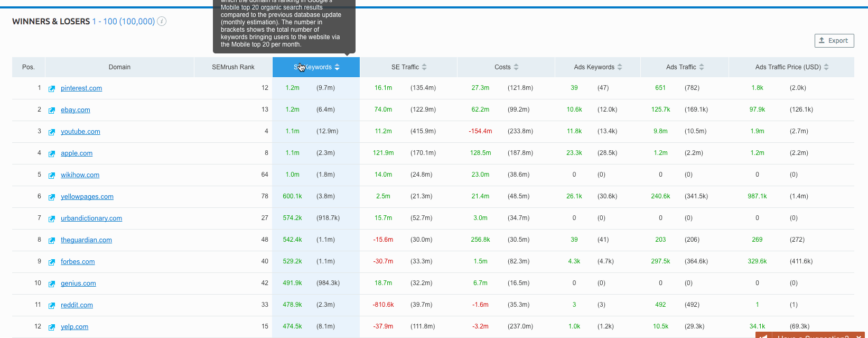Open external link icon for apple.com
The height and width of the screenshot is (338, 868).
tap(52, 154)
